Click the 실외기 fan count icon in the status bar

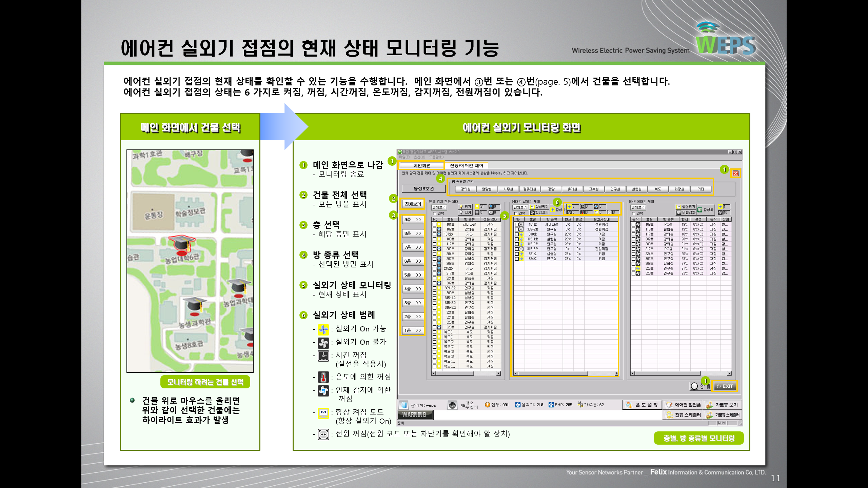(518, 404)
